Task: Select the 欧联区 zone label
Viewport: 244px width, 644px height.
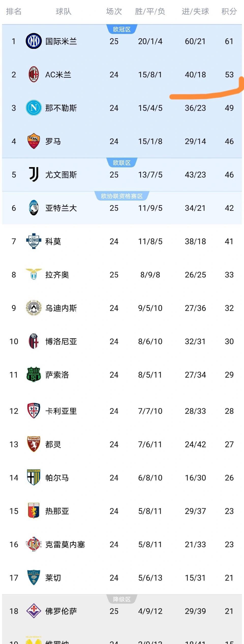Action: tap(122, 163)
